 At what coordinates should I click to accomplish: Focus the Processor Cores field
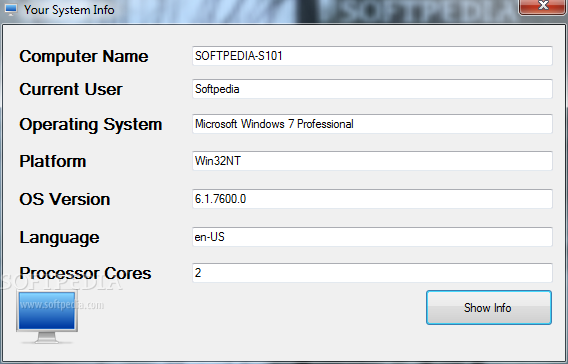pos(372,273)
